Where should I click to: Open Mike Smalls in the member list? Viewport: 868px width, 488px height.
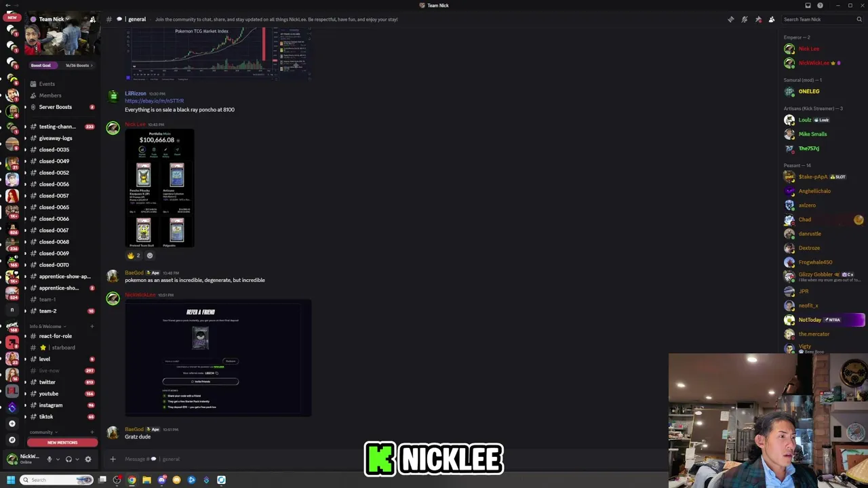tap(823, 134)
